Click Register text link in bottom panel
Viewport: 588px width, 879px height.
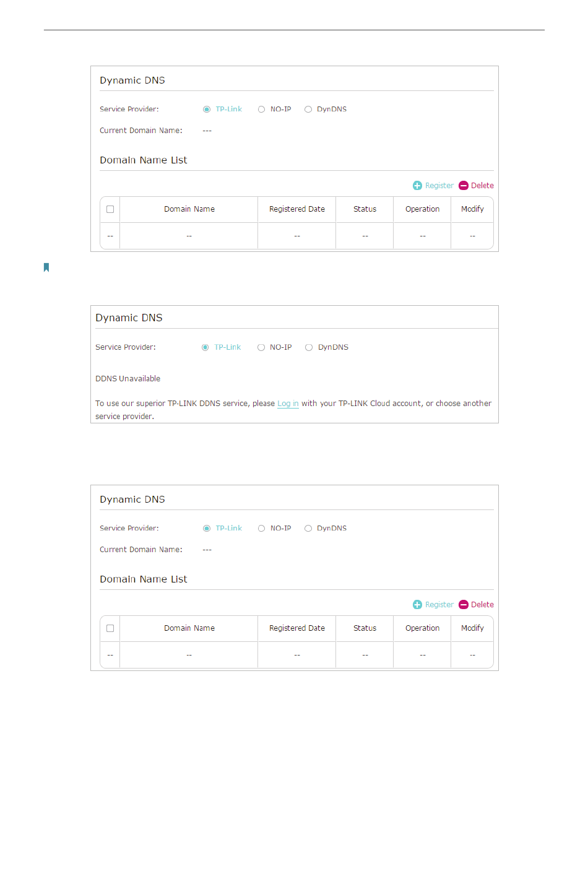click(439, 605)
